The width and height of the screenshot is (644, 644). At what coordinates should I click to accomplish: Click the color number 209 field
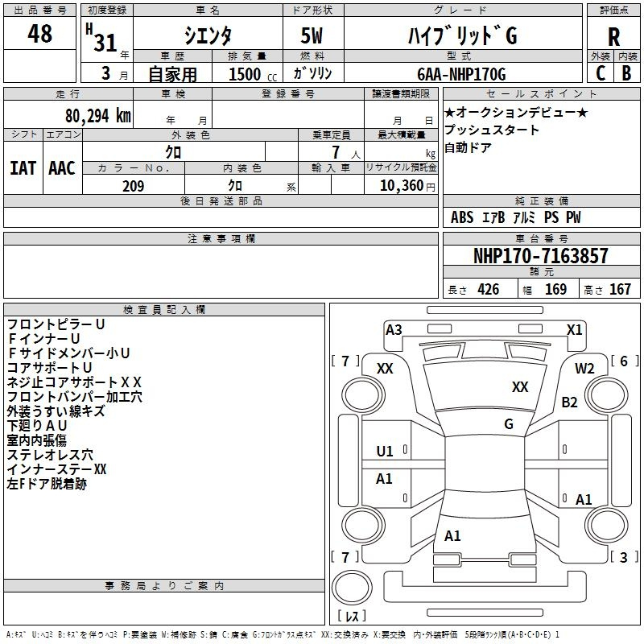(133, 186)
